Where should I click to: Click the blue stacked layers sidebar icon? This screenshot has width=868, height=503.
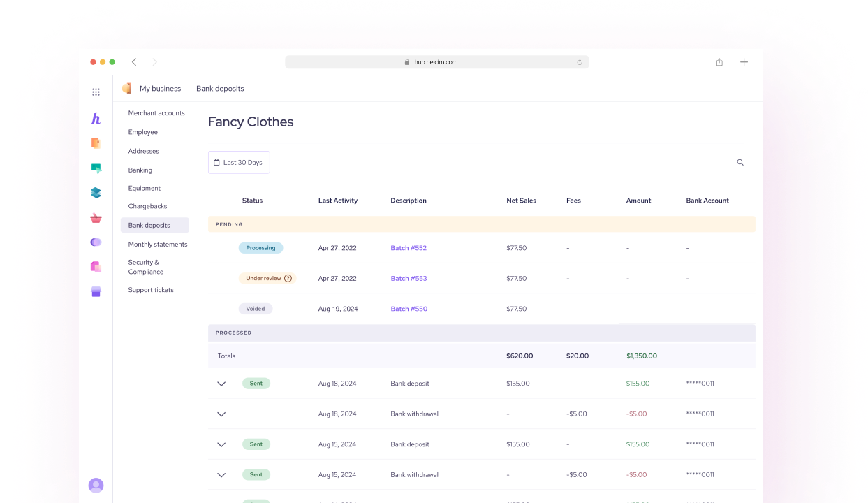pyautogui.click(x=96, y=193)
